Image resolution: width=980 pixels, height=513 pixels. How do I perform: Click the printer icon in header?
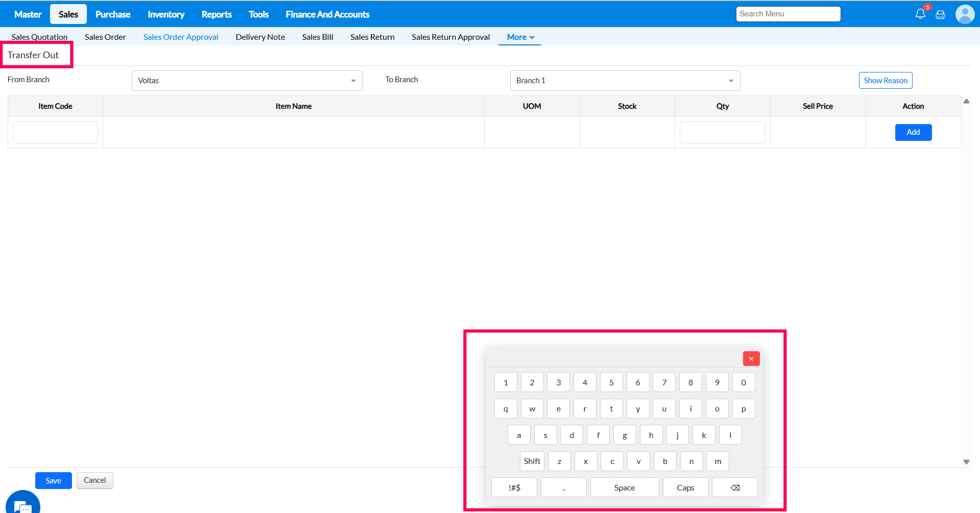coord(940,14)
